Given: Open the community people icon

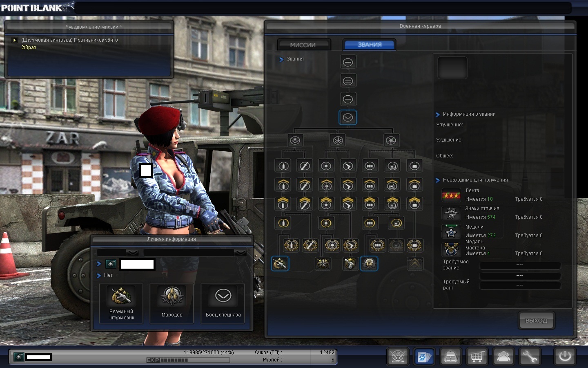Looking at the screenshot, I should pyautogui.click(x=503, y=357).
